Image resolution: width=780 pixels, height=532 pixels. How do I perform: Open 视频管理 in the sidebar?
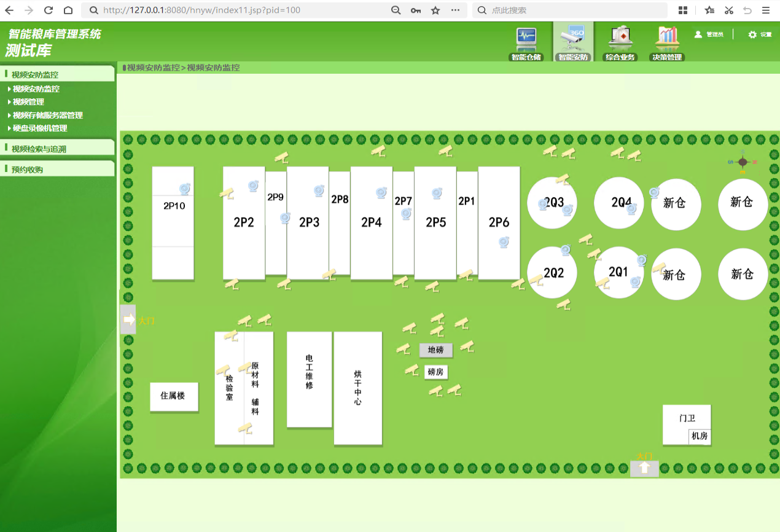click(28, 102)
